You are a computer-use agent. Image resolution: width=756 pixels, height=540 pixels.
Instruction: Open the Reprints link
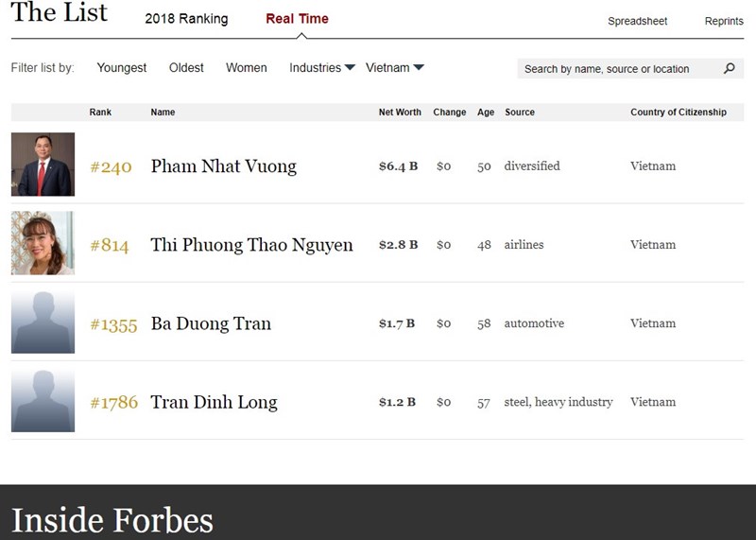coord(724,21)
